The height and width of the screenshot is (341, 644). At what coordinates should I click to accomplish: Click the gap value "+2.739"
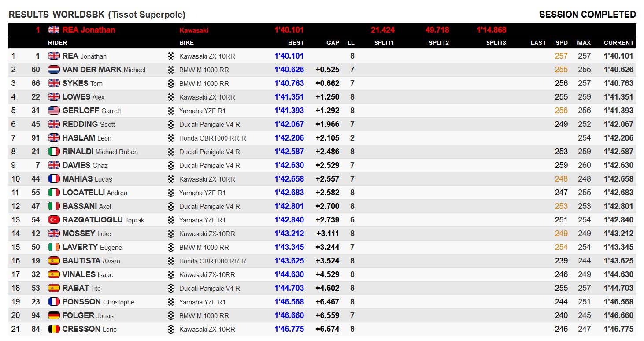pos(327,220)
